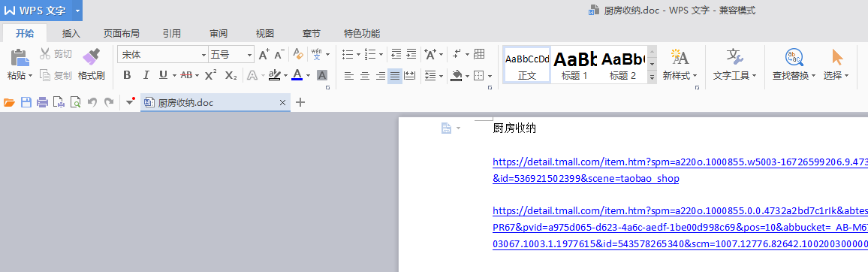Image resolution: width=868 pixels, height=272 pixels.
Task: Toggle bold formatting (B)
Action: 127,75
